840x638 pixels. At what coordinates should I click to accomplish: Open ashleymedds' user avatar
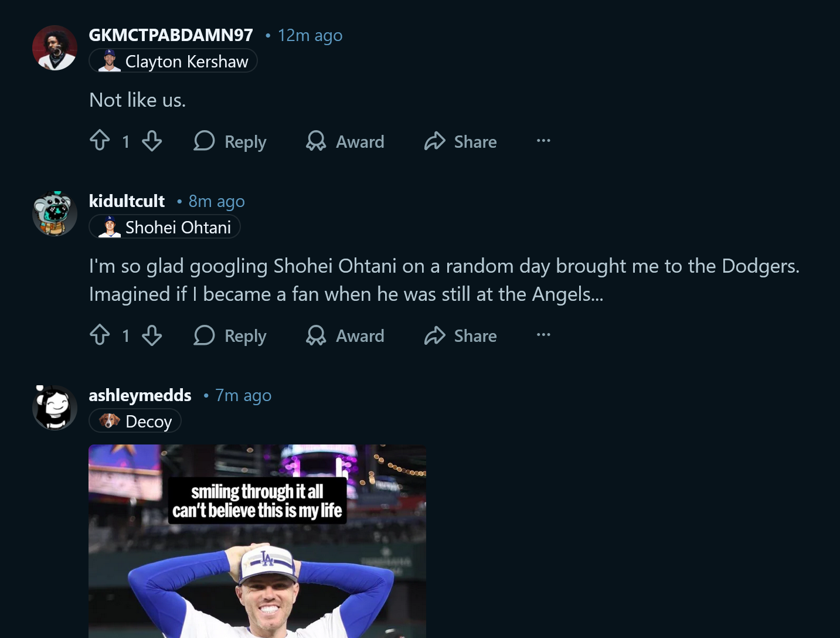pos(55,408)
